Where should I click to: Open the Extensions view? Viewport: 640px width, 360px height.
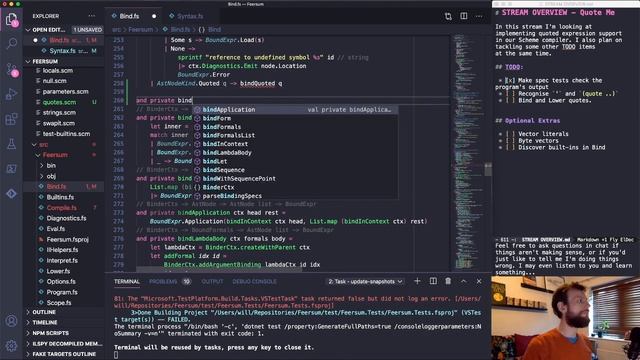click(x=11, y=119)
